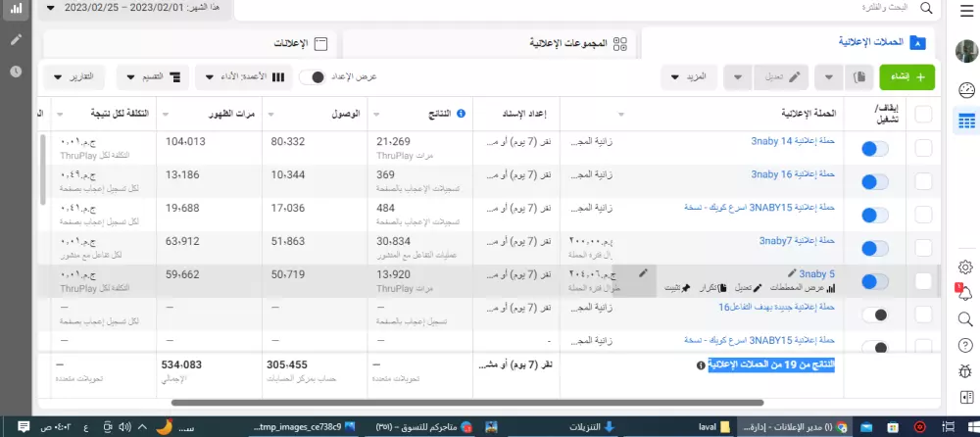This screenshot has height=437, width=980.
Task: Turn off campaign 3naby 14 toggle
Action: click(874, 149)
